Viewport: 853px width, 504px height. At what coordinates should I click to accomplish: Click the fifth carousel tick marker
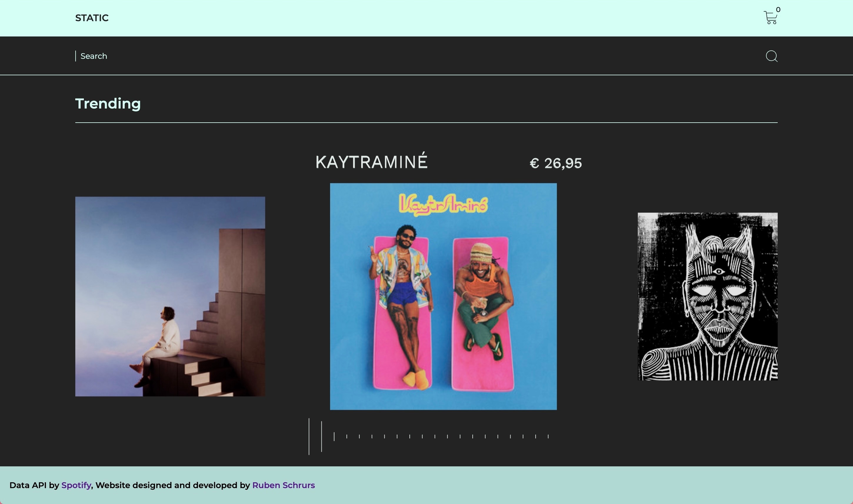(x=359, y=436)
